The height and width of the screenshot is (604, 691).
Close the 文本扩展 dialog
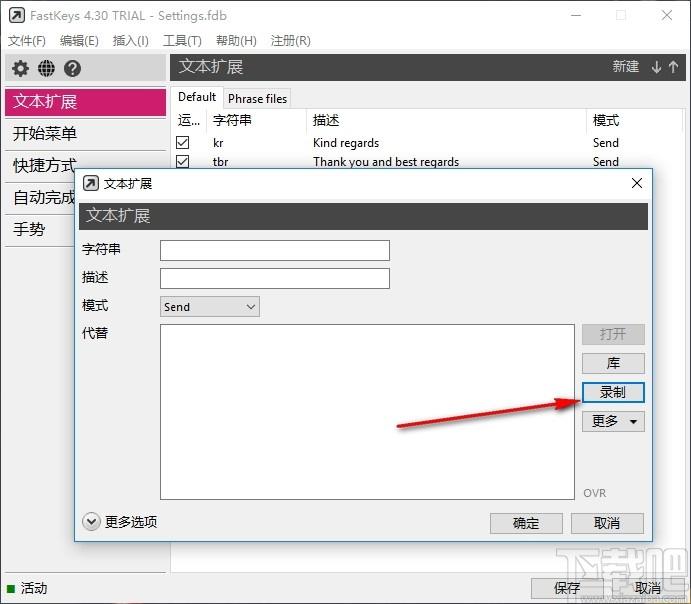tap(636, 183)
